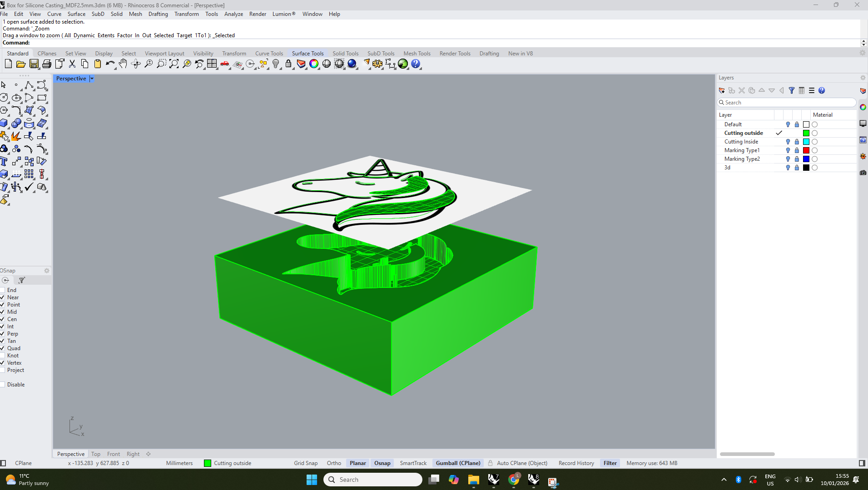
Task: Hide the Marking Type1 layer lightbulb
Action: 788,150
